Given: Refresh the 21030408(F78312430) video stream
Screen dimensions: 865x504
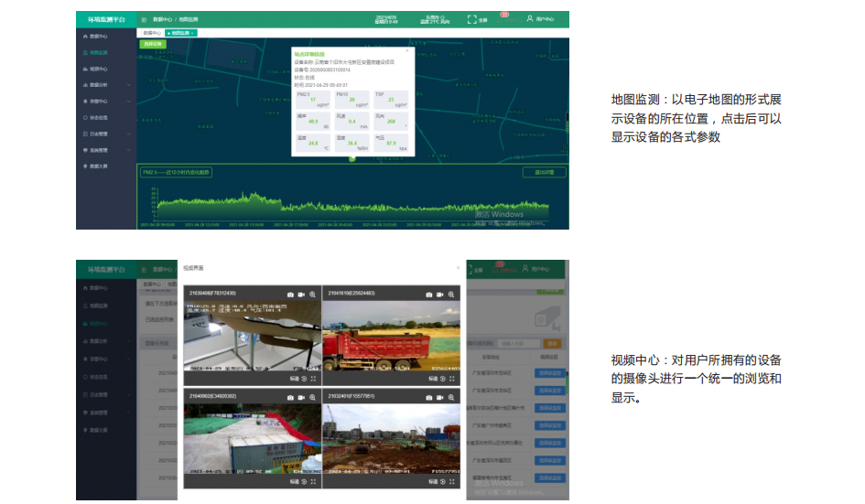Looking at the screenshot, I should (x=304, y=379).
